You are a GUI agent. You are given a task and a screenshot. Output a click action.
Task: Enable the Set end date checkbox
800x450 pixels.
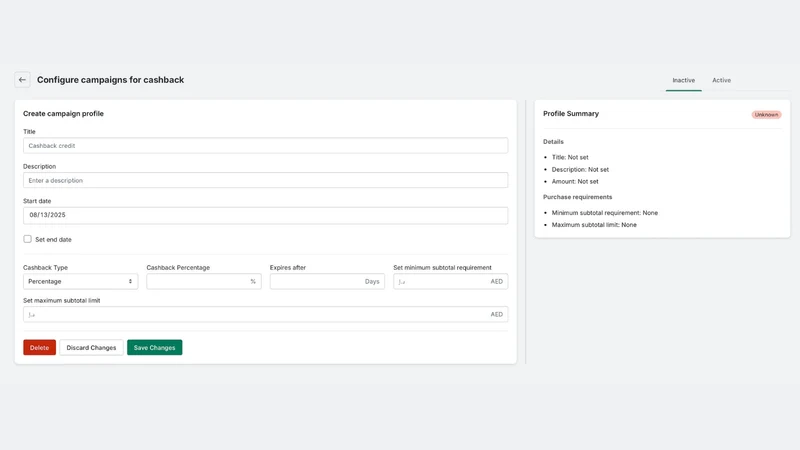(28, 239)
